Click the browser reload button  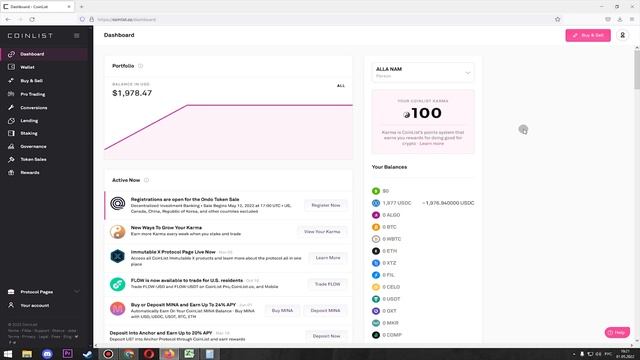point(32,20)
